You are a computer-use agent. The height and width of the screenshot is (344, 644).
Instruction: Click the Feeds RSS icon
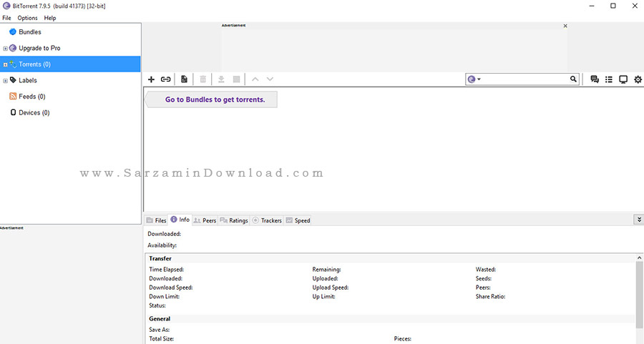pyautogui.click(x=13, y=96)
